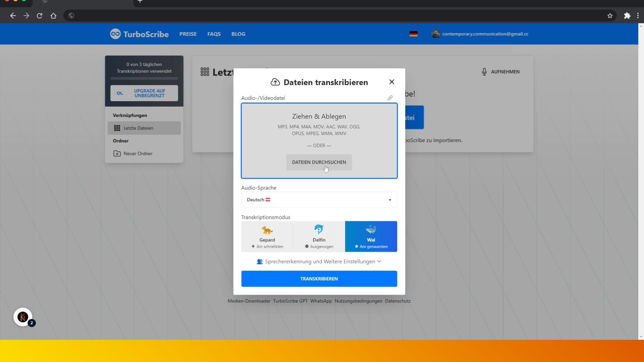
Task: Click the K extension badge with count 2
Action: [23, 317]
